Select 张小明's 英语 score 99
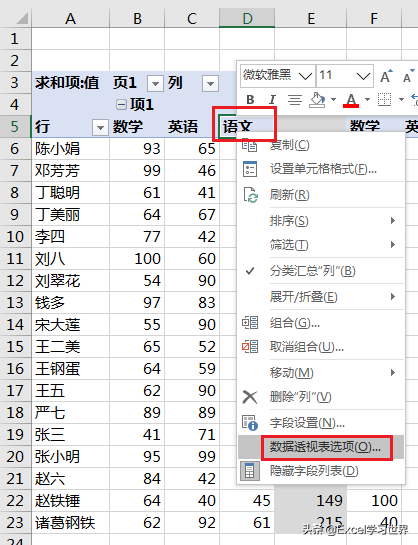This screenshot has height=545, width=418. pos(192,457)
